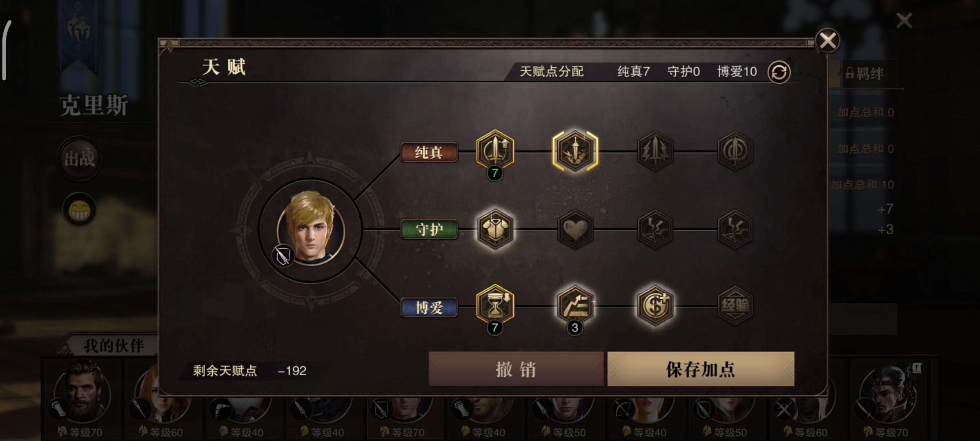Viewport: 980px width, 441px height.
Task: Click the fourth 守护 cracked-shield talent node
Action: coord(735,229)
